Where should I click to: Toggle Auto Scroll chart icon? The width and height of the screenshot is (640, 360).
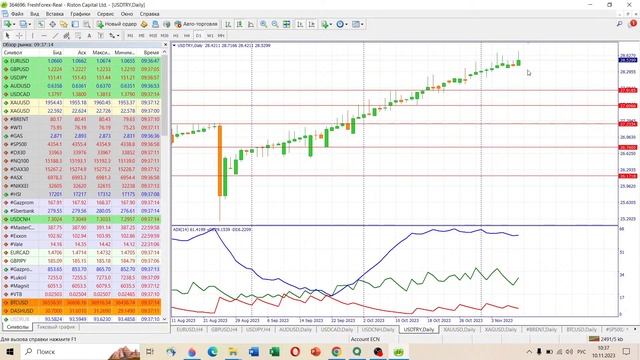point(300,24)
